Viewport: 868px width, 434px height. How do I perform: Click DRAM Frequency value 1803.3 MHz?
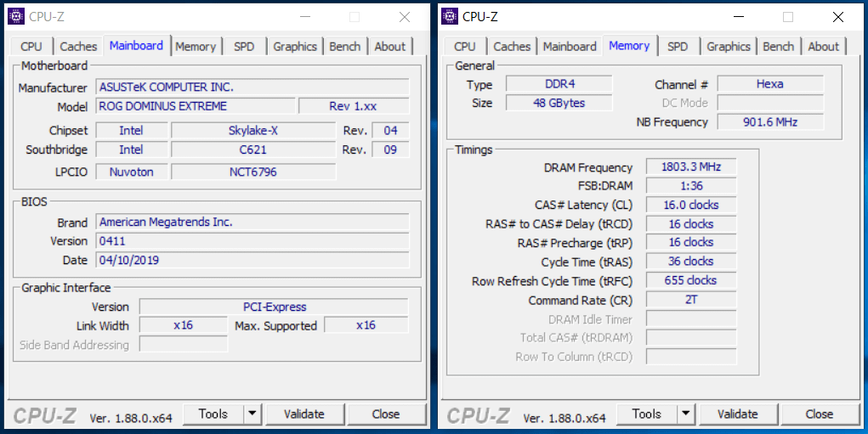click(x=691, y=167)
